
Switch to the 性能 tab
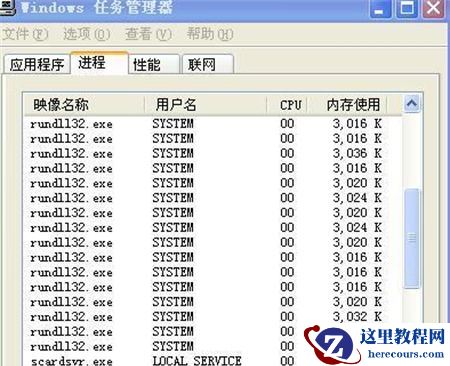pyautogui.click(x=154, y=64)
